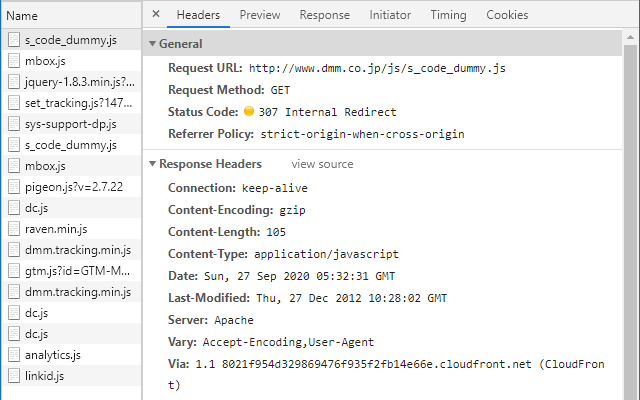This screenshot has width=640, height=400.
Task: Open the Cookies tab
Action: click(507, 15)
